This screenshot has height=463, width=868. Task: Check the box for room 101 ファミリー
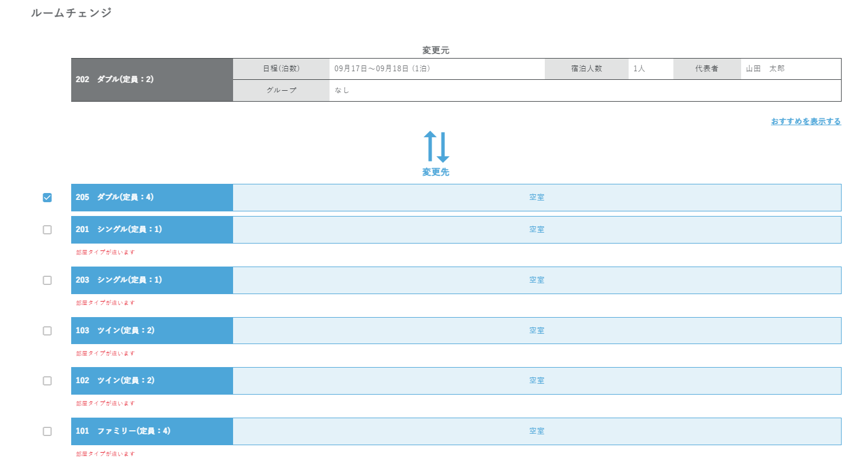(47, 431)
